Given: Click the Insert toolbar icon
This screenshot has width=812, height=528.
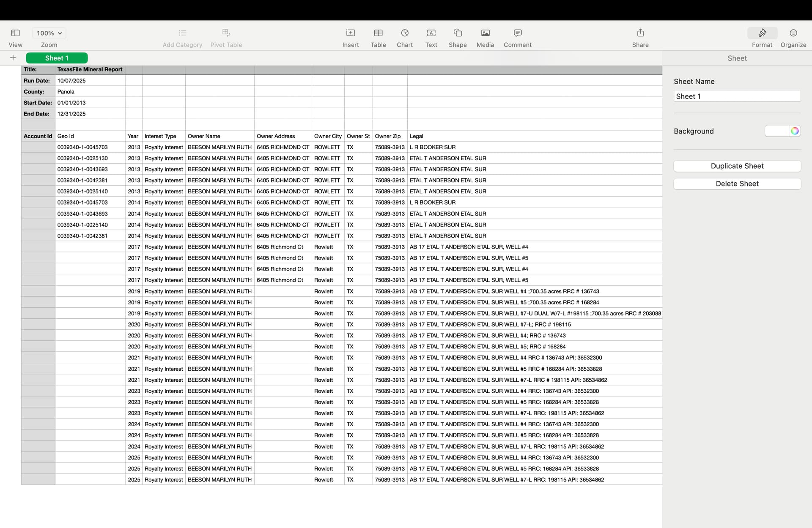Looking at the screenshot, I should 350,33.
